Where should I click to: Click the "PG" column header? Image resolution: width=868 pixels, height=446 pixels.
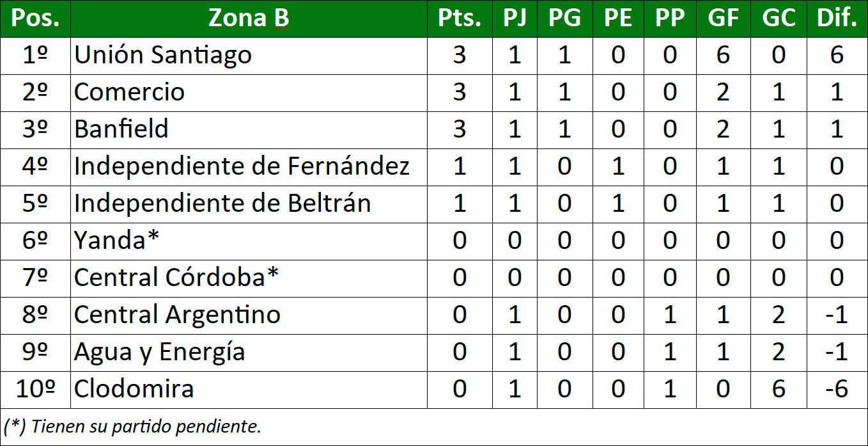(564, 19)
